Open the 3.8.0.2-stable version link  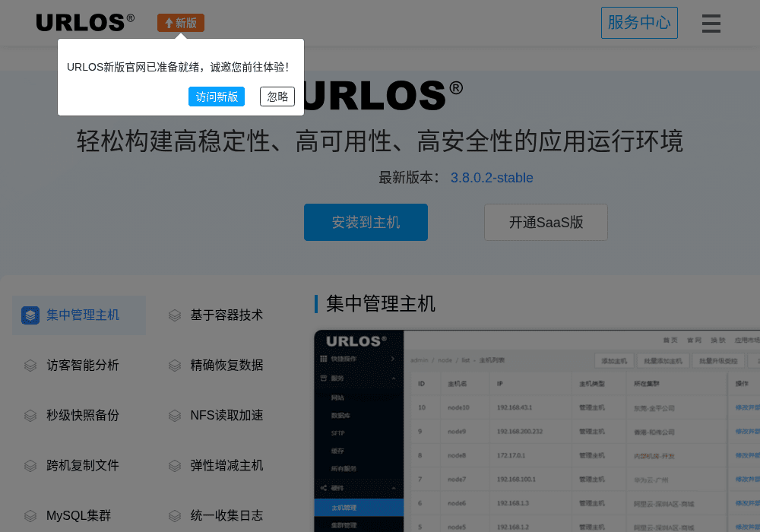pyautogui.click(x=492, y=178)
